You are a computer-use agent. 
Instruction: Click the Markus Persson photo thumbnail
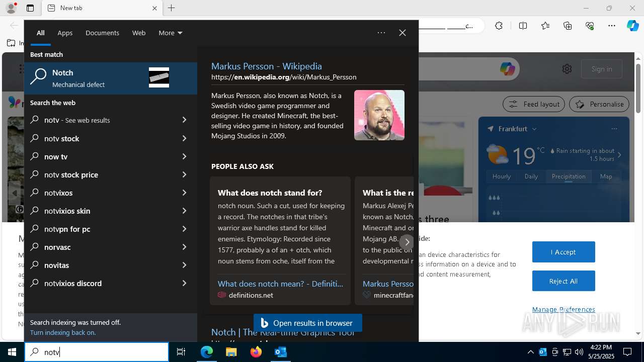[x=379, y=115]
